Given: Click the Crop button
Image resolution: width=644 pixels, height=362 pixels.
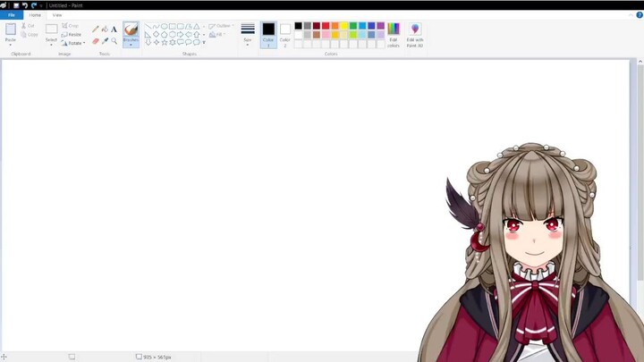Looking at the screenshot, I should click(x=71, y=26).
